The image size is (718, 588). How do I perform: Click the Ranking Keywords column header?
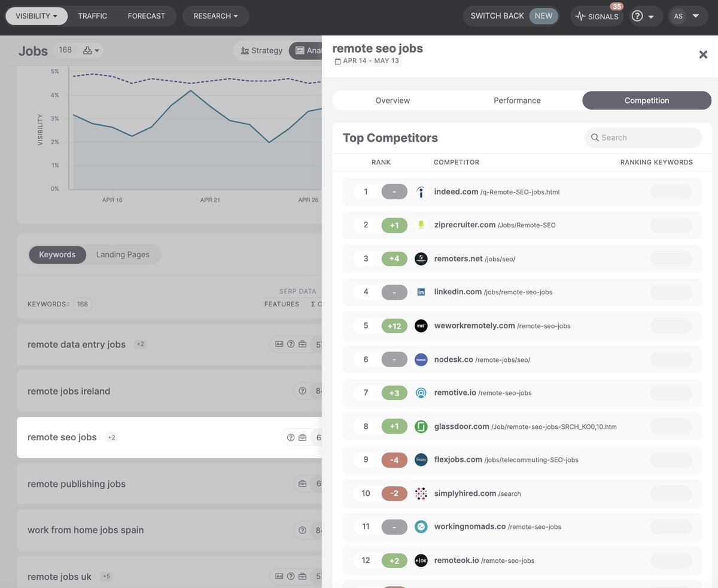[x=656, y=162]
